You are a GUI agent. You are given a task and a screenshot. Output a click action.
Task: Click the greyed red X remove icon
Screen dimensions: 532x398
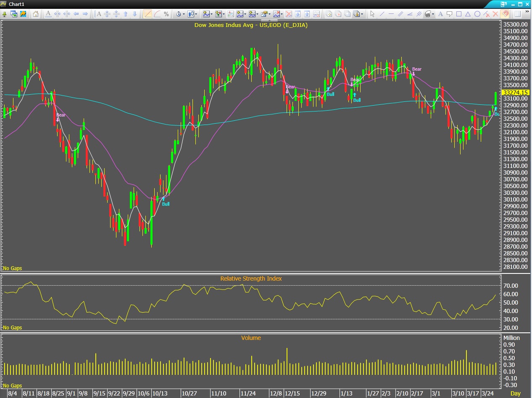pos(289,14)
